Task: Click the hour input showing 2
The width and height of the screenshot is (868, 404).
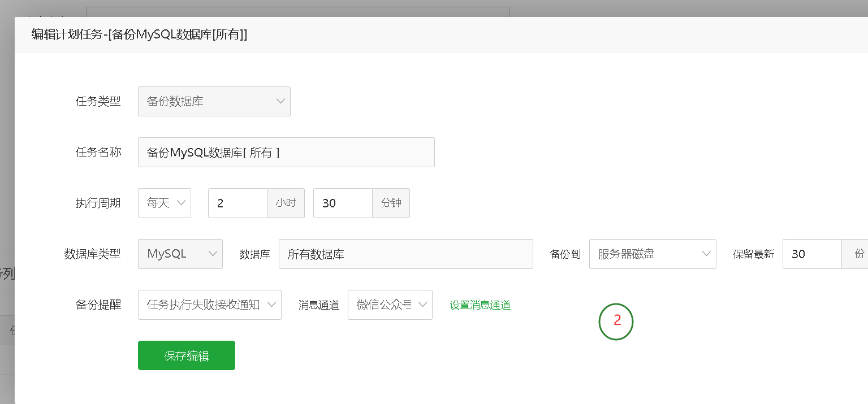Action: pos(237,203)
